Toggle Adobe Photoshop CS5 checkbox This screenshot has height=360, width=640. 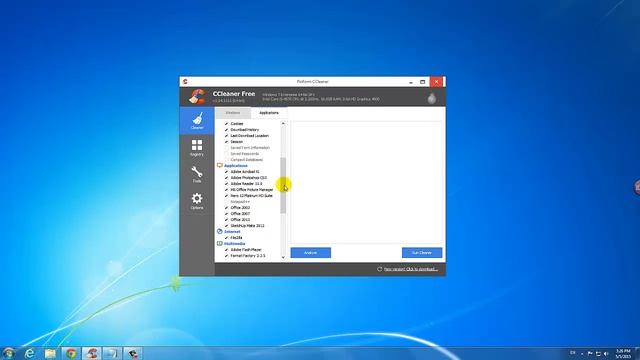[x=227, y=178]
